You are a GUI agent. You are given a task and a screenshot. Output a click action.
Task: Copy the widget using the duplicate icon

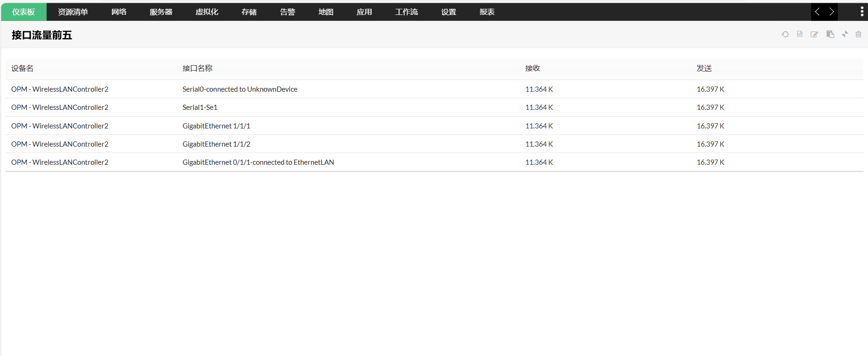(x=830, y=34)
